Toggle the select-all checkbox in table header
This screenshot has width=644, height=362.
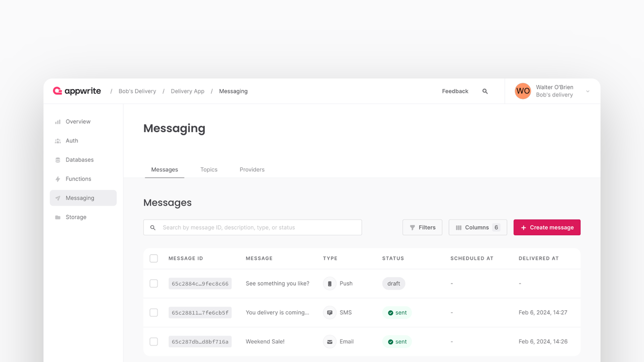(x=154, y=258)
